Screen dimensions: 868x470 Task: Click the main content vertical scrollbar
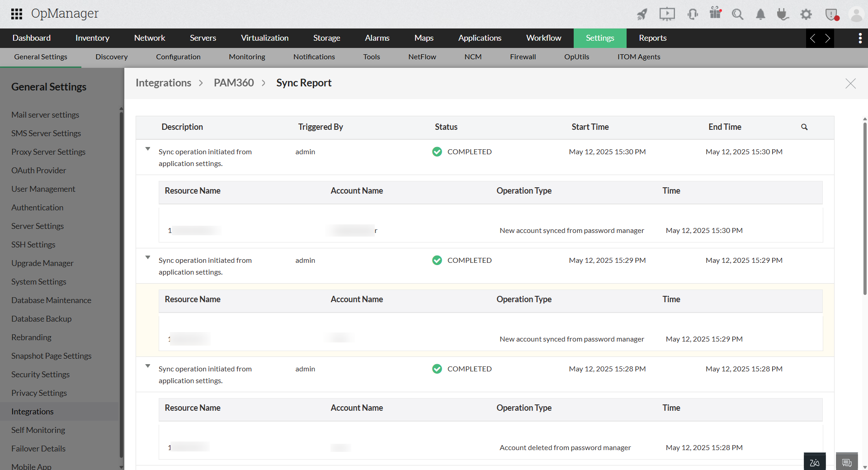click(x=864, y=208)
